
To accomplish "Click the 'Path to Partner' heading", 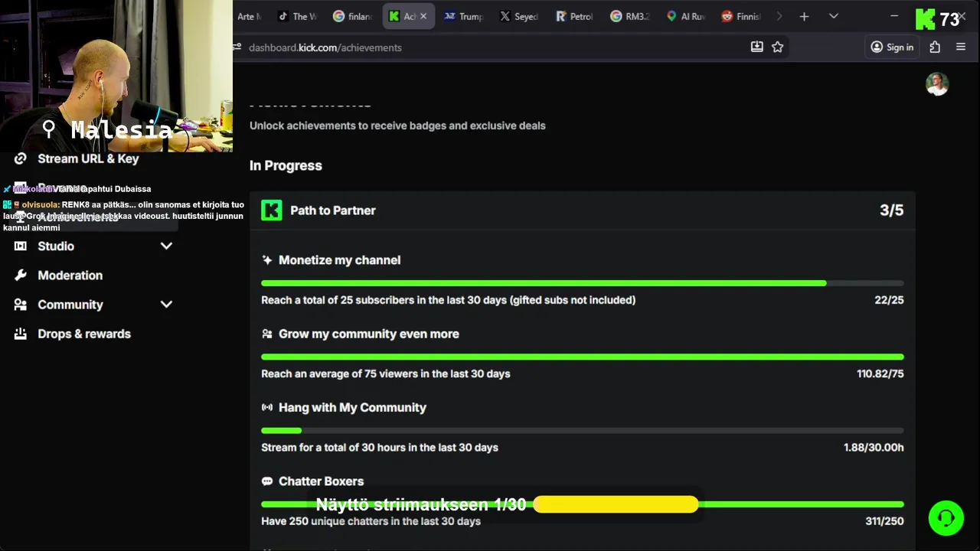I will (x=333, y=210).
